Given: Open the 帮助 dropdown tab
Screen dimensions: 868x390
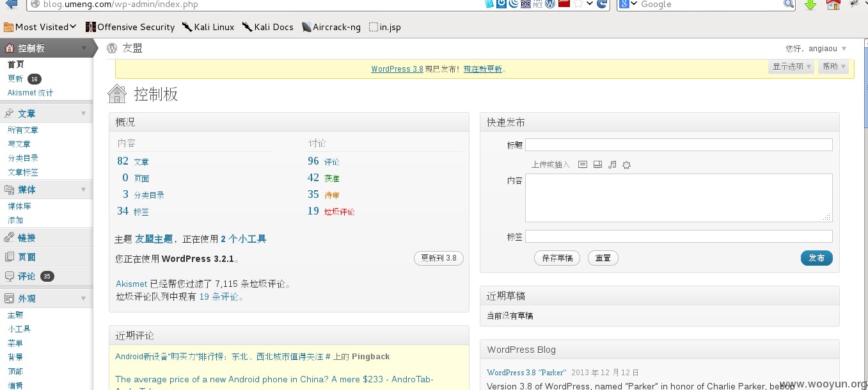Looking at the screenshot, I should point(833,67).
